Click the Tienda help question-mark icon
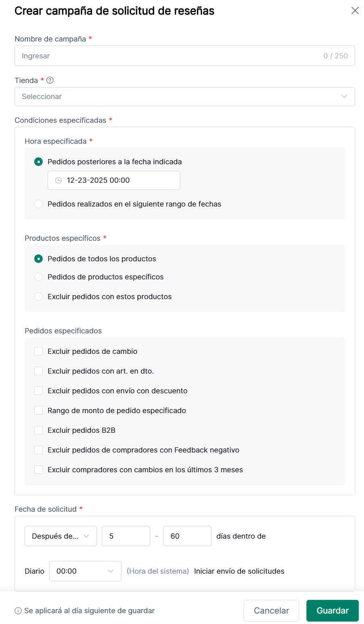Viewport: 364px width, 624px height. tap(50, 80)
